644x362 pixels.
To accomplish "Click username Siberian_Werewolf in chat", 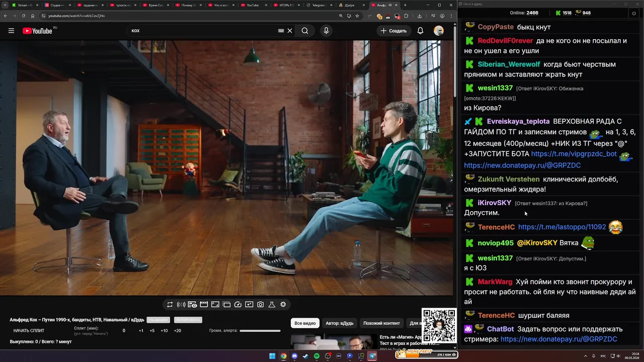I will point(509,64).
